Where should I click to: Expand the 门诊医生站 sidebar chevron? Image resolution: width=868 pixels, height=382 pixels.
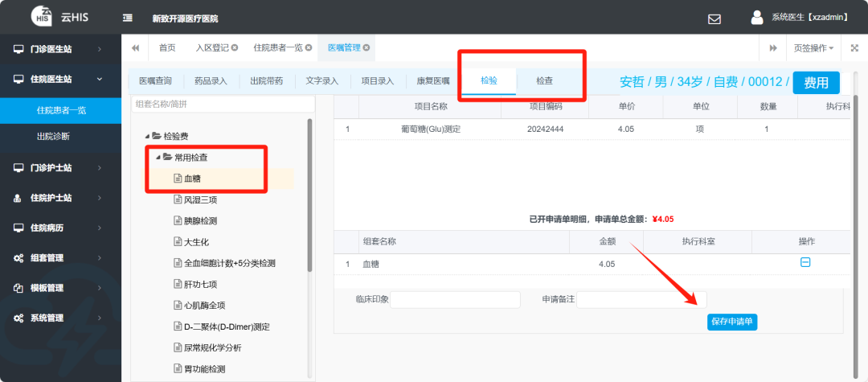(100, 49)
